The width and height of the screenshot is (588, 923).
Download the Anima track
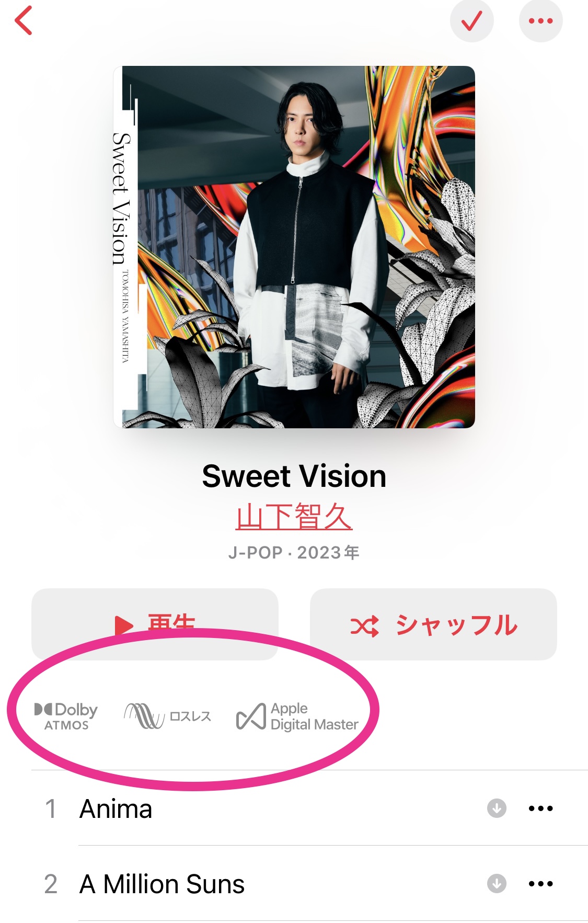497,808
